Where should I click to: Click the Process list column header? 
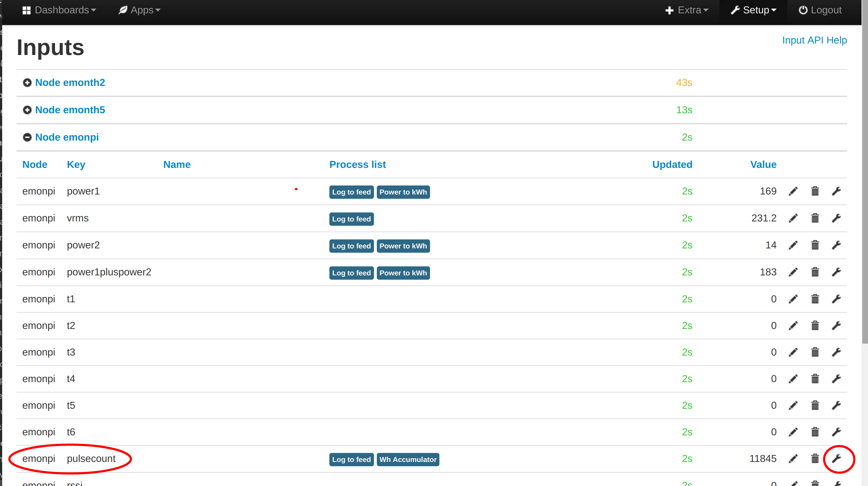tap(357, 165)
